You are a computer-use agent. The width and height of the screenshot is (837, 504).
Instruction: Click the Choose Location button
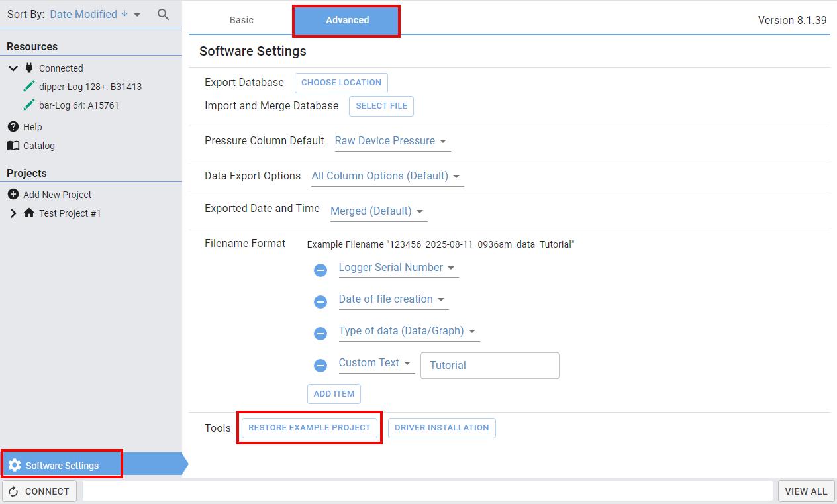pos(341,83)
